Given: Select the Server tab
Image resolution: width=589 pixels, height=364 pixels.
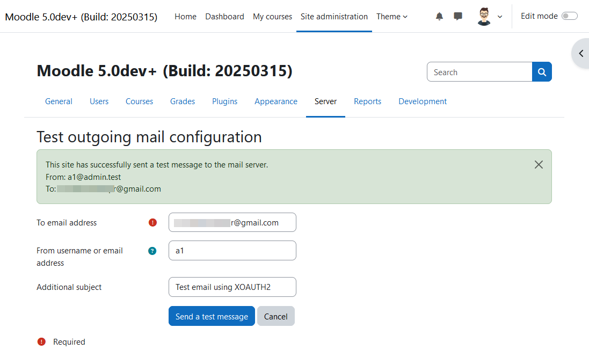Looking at the screenshot, I should [326, 101].
